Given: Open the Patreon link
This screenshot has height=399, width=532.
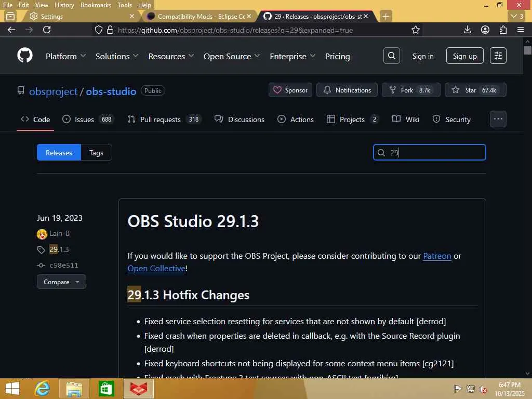Looking at the screenshot, I should (437, 256).
